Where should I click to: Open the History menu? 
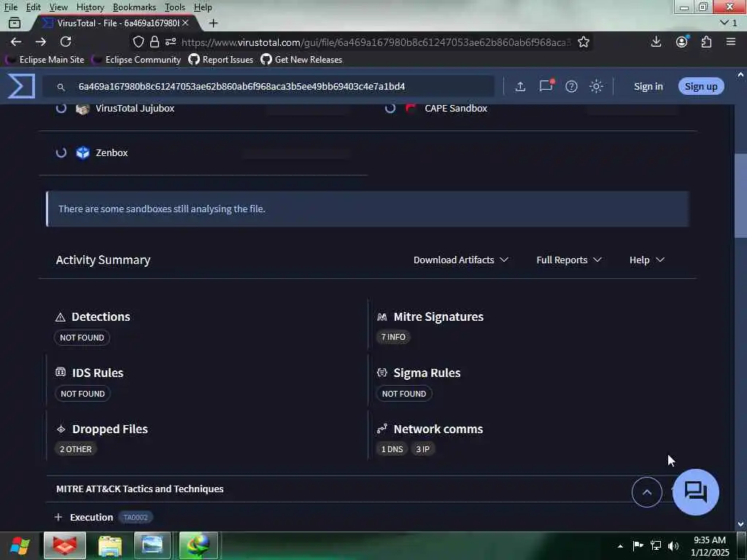click(90, 7)
